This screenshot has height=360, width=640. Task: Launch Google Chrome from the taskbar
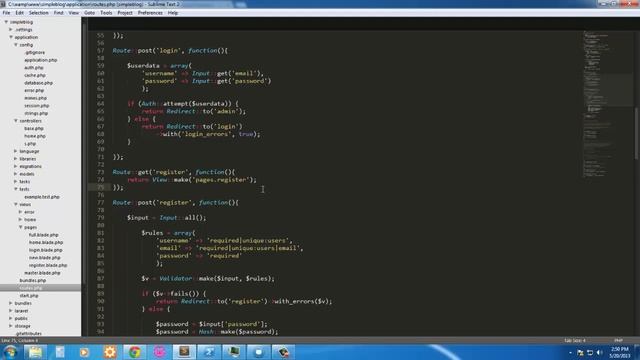pyautogui.click(x=135, y=352)
